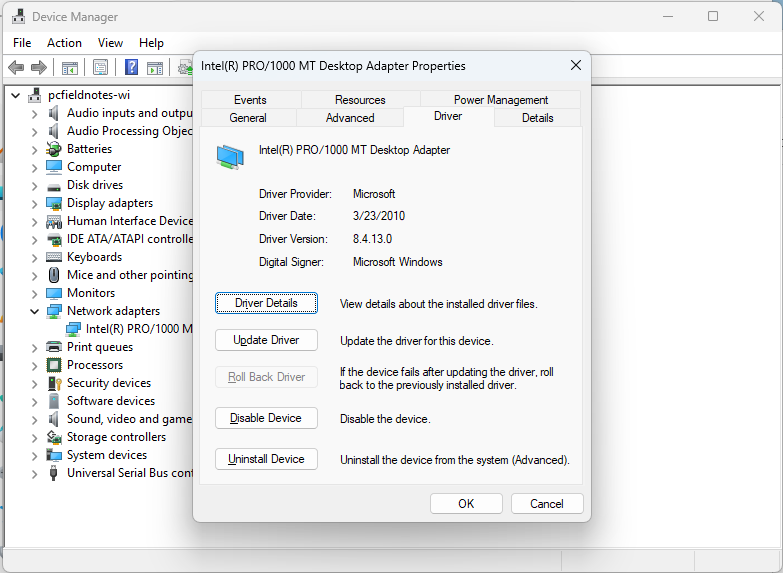Viewport: 783px width, 573px height.
Task: Click the Monitors category icon
Action: click(x=53, y=293)
